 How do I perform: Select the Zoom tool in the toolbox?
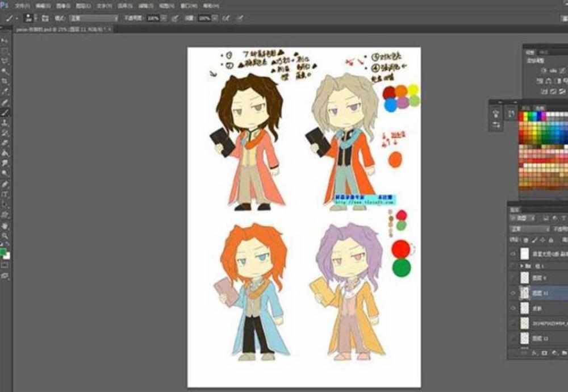[5, 235]
